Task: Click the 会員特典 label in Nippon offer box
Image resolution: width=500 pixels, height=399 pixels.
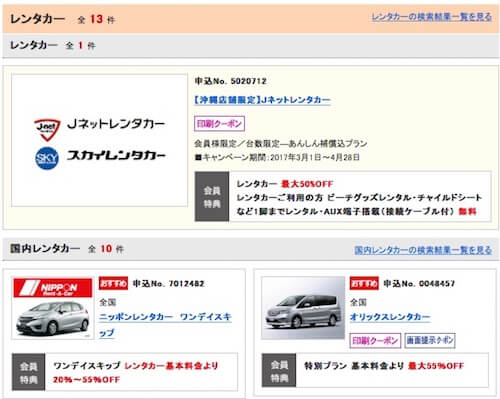Action: [29, 372]
